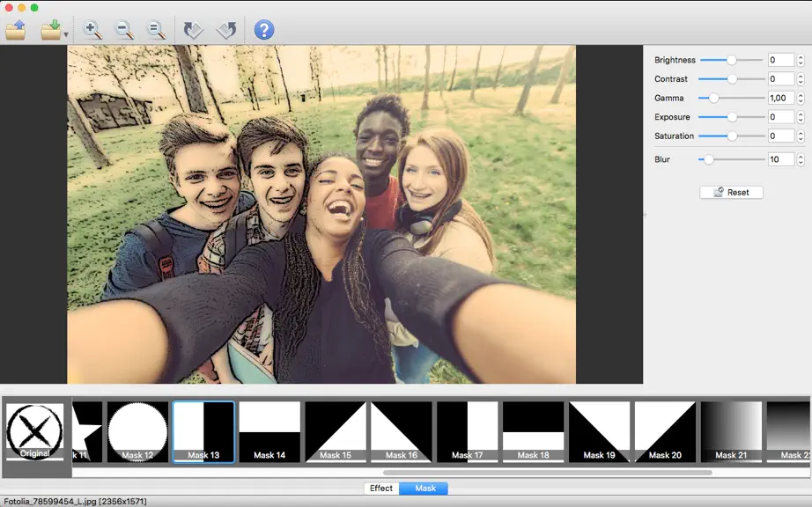This screenshot has height=507, width=812.
Task: Choose the Mask 12 circle thumbnail
Action: click(137, 431)
